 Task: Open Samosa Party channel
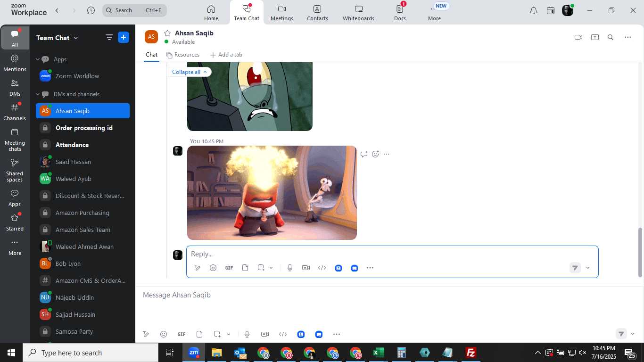[83, 331]
